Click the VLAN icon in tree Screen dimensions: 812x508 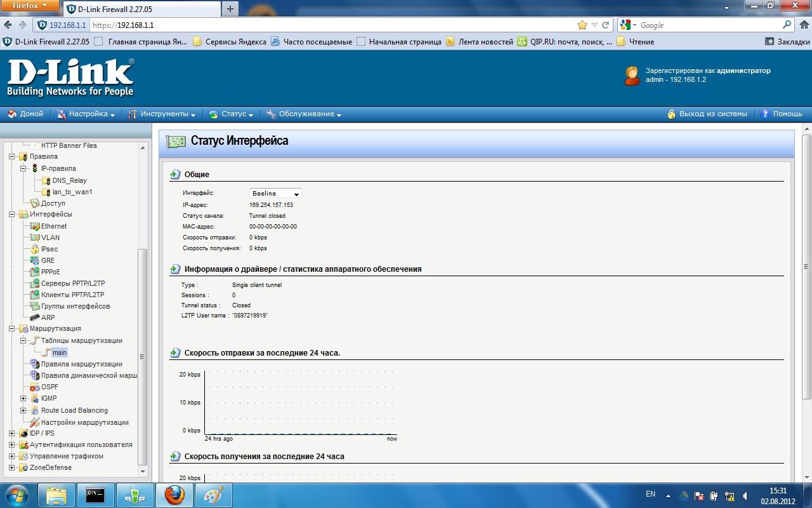[35, 237]
